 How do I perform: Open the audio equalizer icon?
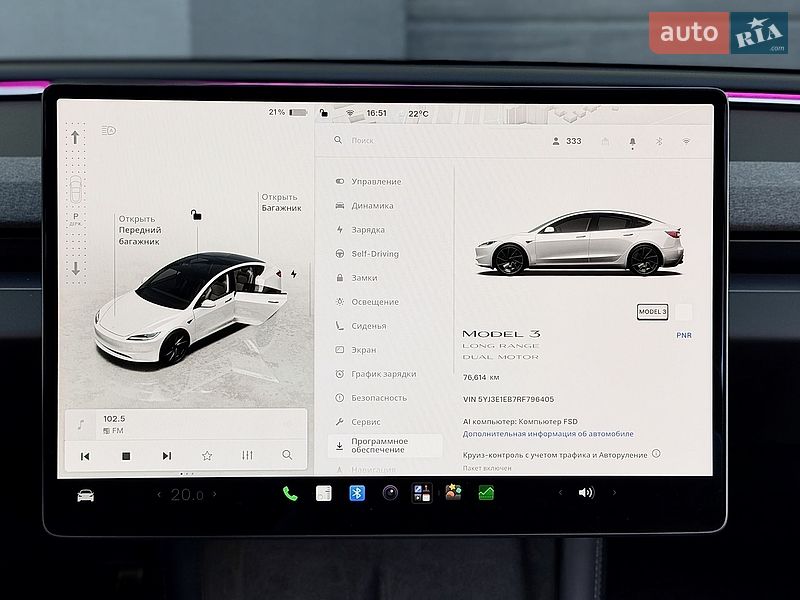point(247,455)
